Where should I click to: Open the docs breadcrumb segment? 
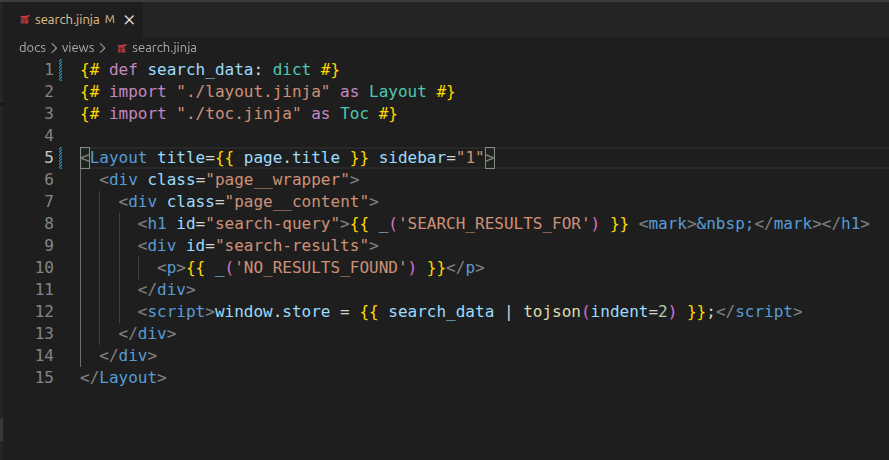pyautogui.click(x=32, y=48)
